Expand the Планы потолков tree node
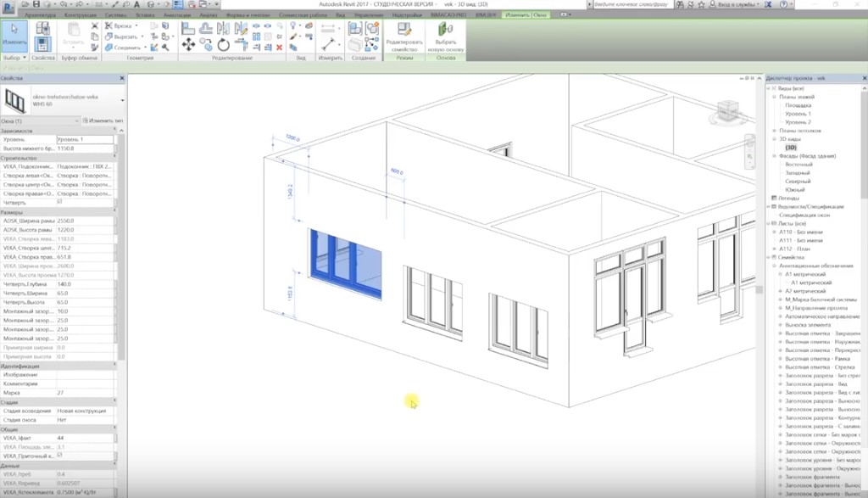 coord(775,130)
